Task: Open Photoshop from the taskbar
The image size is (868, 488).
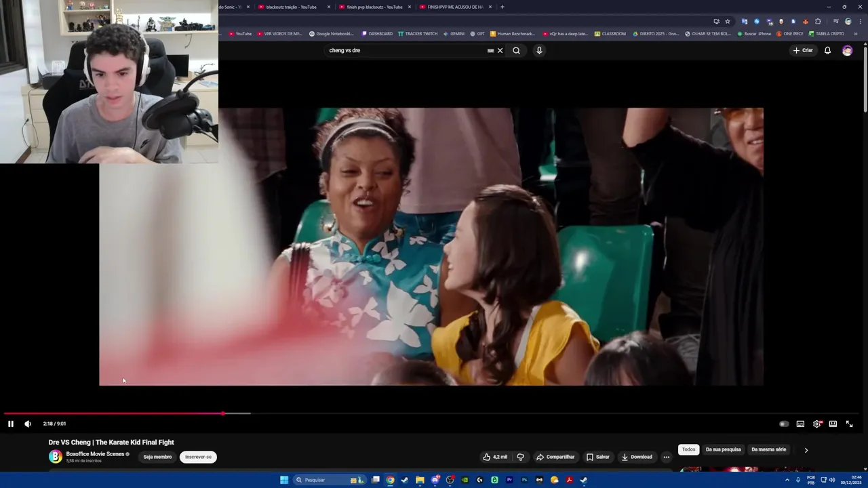Action: [x=524, y=480]
